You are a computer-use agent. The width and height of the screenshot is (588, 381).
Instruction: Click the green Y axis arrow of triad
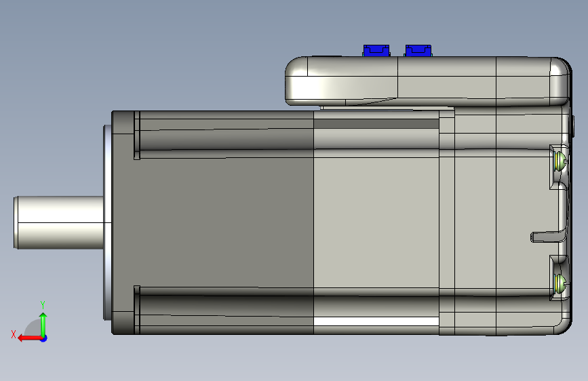[x=43, y=324]
